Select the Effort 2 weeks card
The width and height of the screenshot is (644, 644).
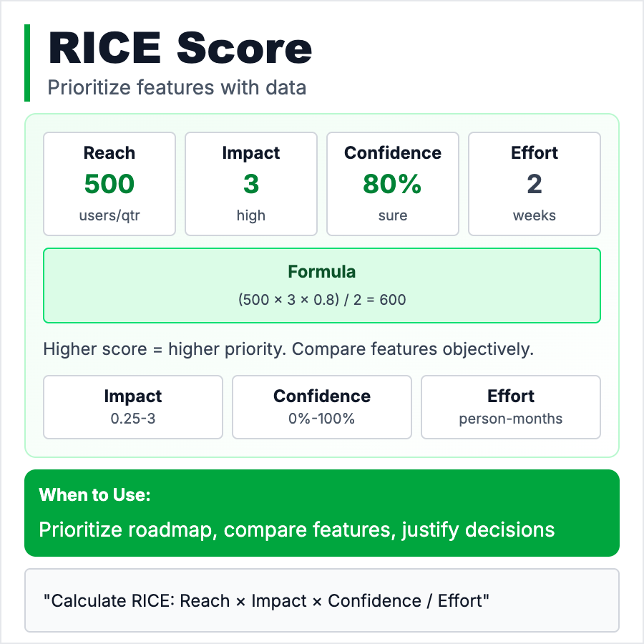click(535, 184)
